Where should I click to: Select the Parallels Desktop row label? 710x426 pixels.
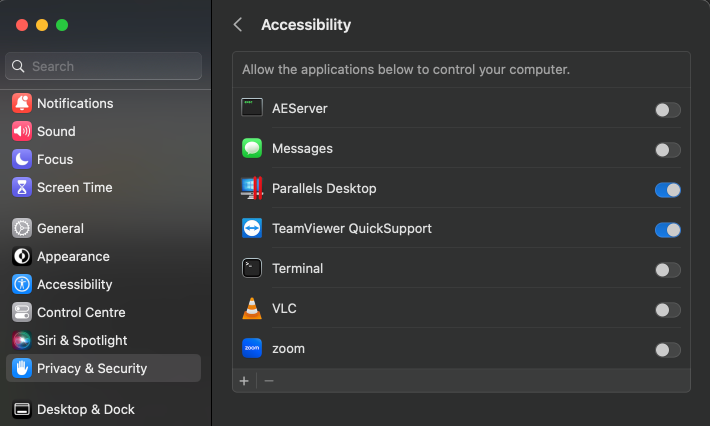tap(324, 188)
